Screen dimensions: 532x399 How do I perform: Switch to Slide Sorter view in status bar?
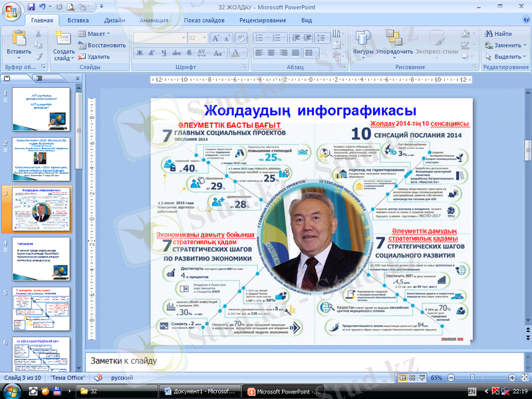(412, 378)
